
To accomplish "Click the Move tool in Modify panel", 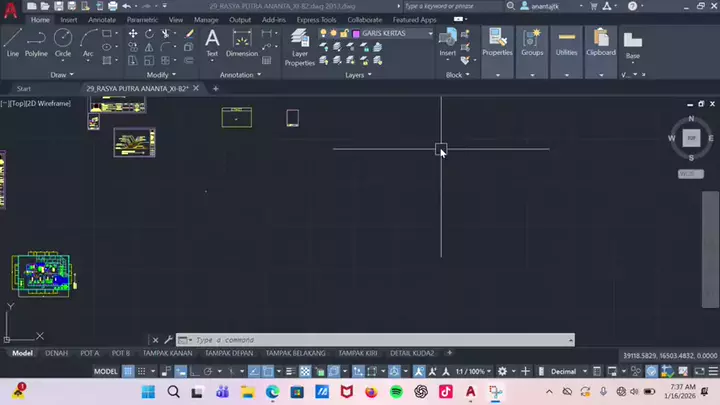I will point(133,33).
